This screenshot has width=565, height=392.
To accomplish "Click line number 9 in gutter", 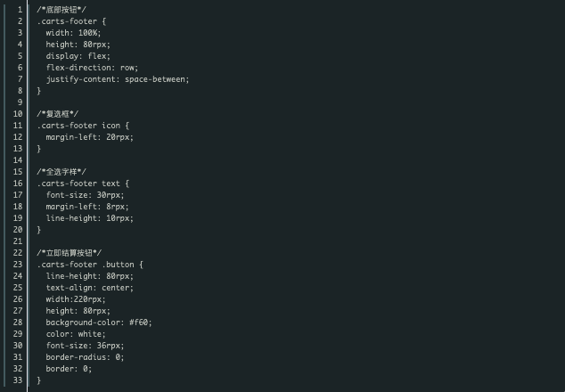I will pyautogui.click(x=20, y=102).
